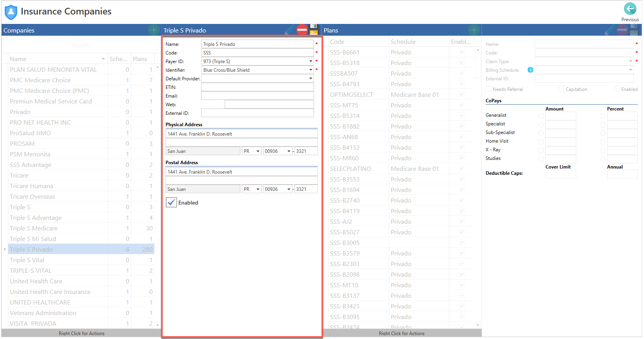Toggle the company Enabled checkbox
The height and width of the screenshot is (339, 644).
171,202
